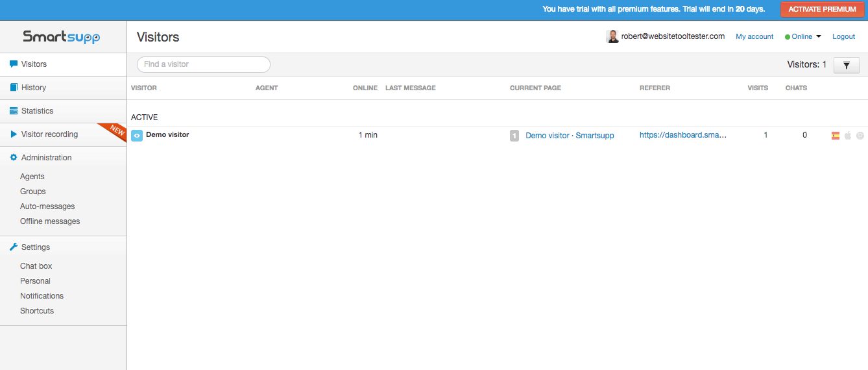Image resolution: width=868 pixels, height=370 pixels.
Task: Click Logout link
Action: pyautogui.click(x=844, y=37)
